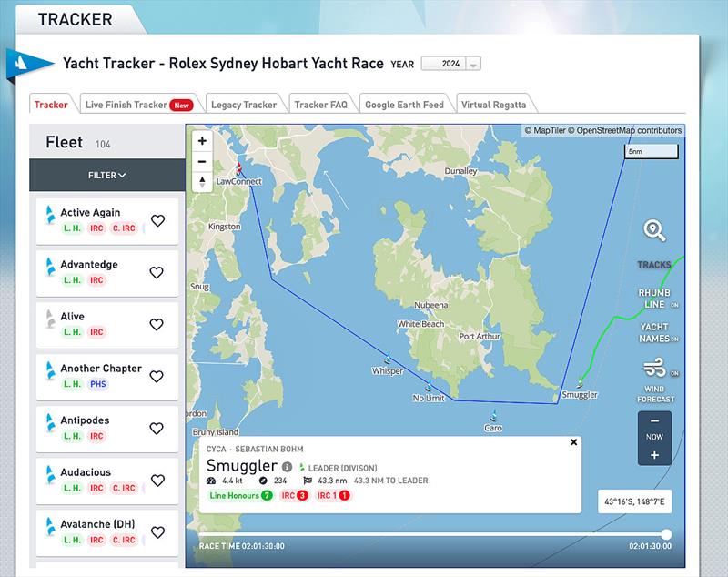Screen dimensions: 728x577
Task: Click Line Honours 7 badge
Action: tap(240, 495)
